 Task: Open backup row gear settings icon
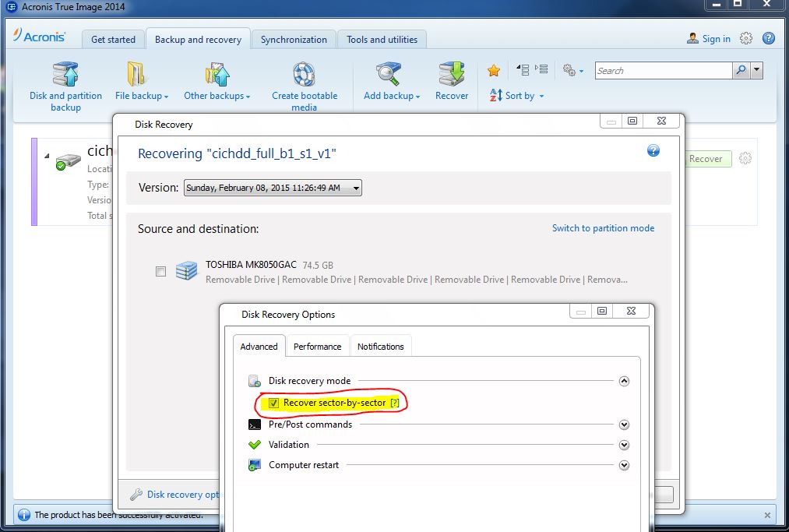[745, 159]
